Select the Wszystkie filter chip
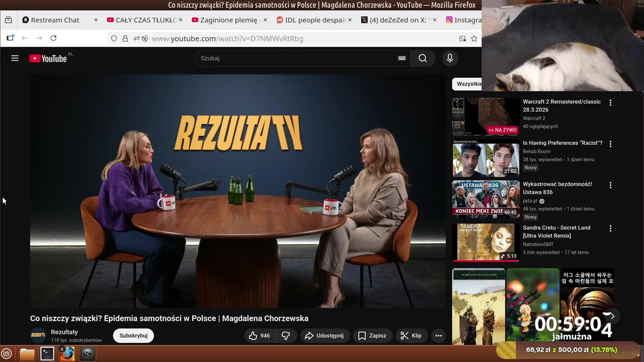This screenshot has width=644, height=362. pyautogui.click(x=467, y=84)
